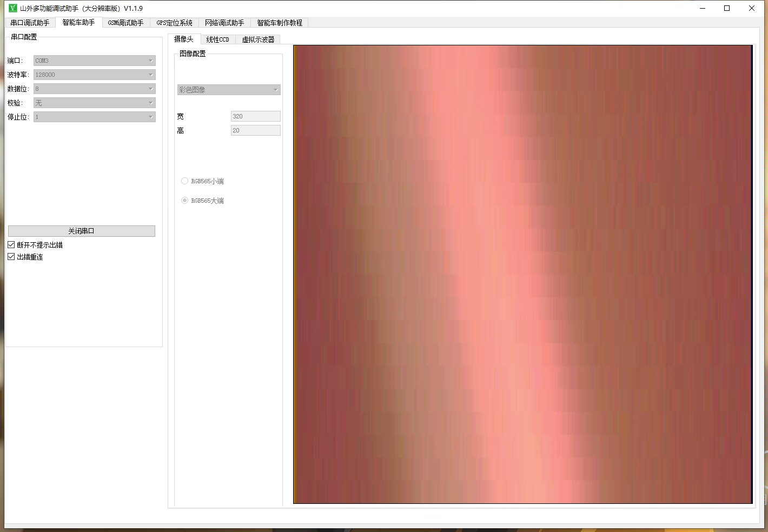Viewport: 768px width, 532px height.
Task: Minimize the application window
Action: click(703, 8)
